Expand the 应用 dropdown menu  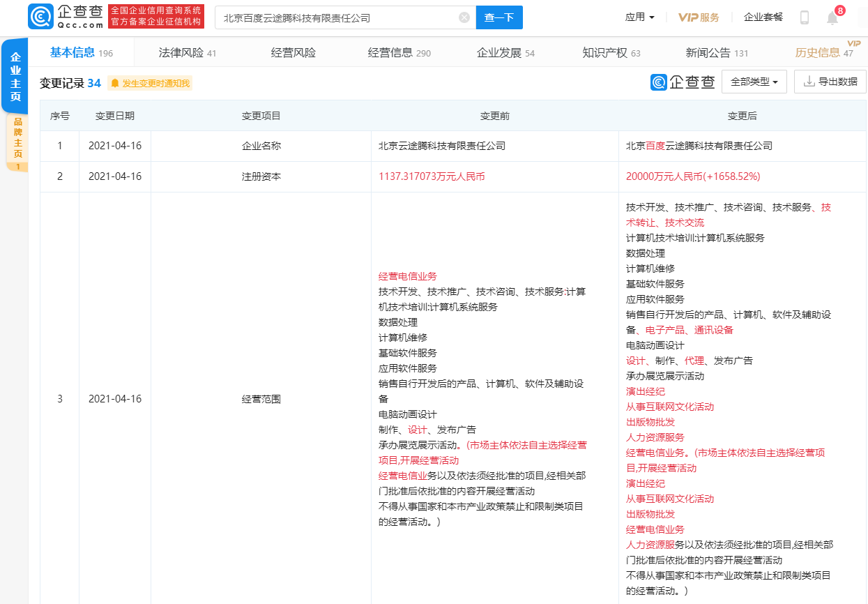640,17
